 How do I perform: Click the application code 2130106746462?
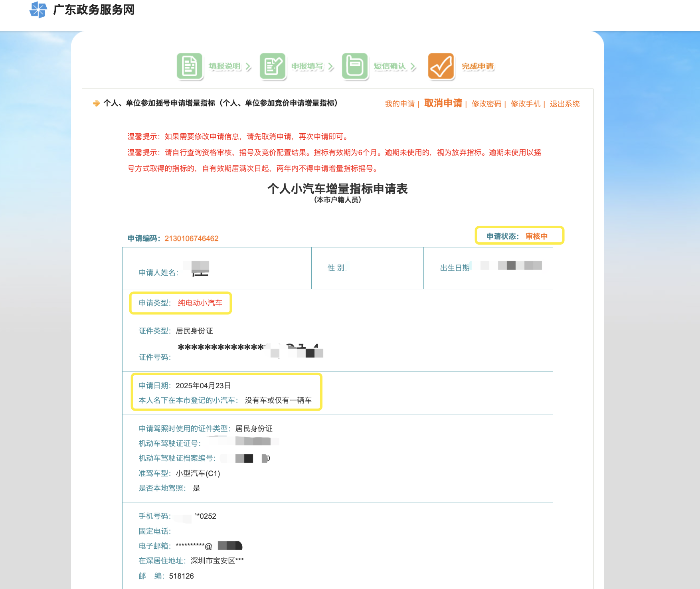[192, 239]
